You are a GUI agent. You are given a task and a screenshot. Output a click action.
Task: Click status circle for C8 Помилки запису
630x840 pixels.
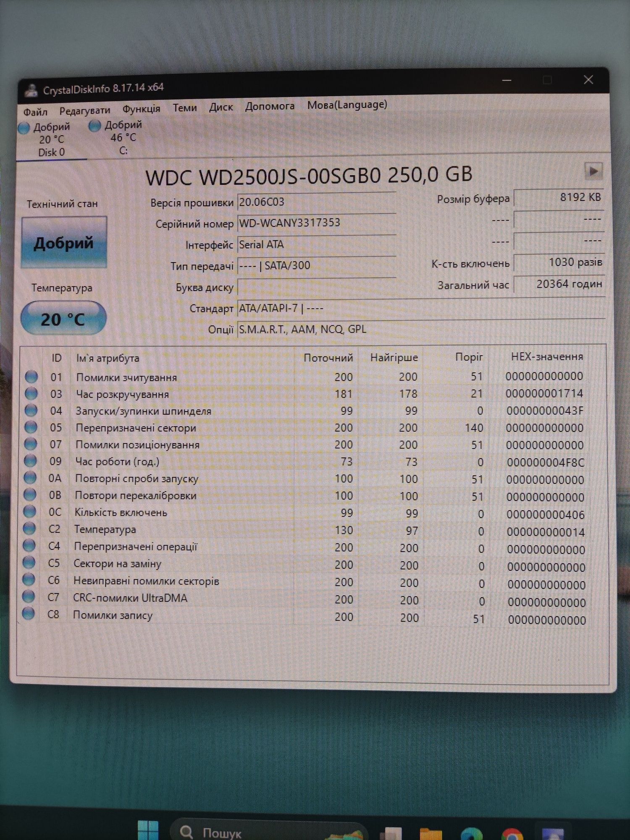point(29,614)
